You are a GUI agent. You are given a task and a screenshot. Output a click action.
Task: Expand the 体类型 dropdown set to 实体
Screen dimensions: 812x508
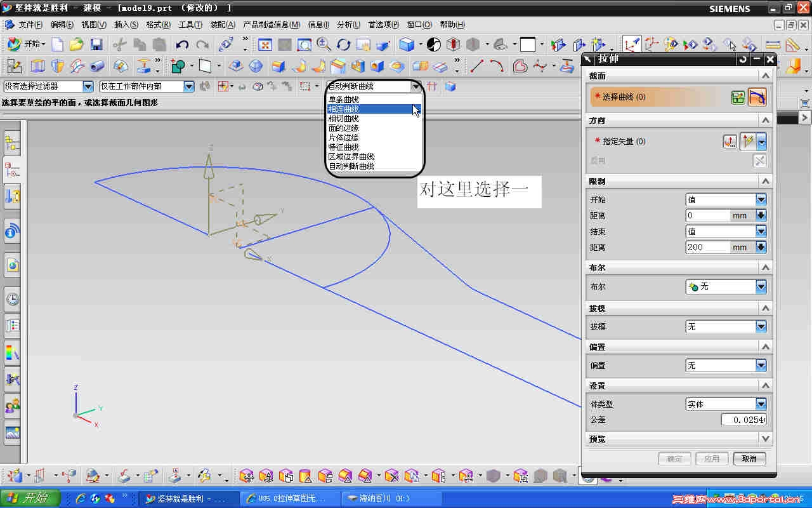coord(726,404)
